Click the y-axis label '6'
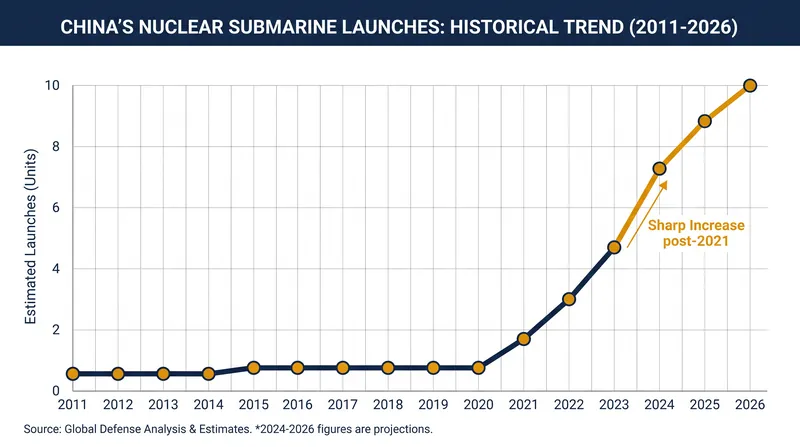Viewport: 800px width, 447px height. point(56,208)
